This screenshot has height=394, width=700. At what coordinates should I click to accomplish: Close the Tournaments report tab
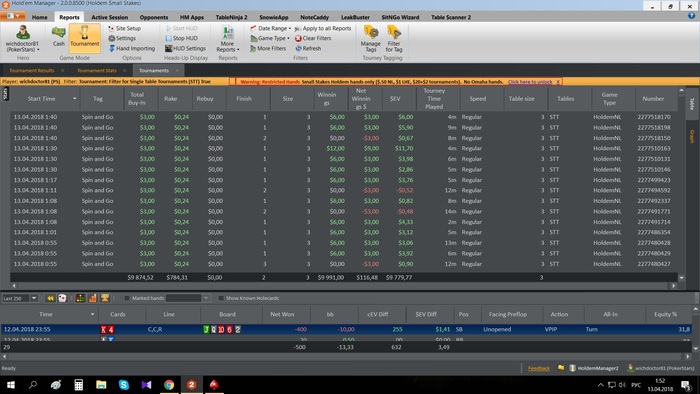click(x=177, y=71)
